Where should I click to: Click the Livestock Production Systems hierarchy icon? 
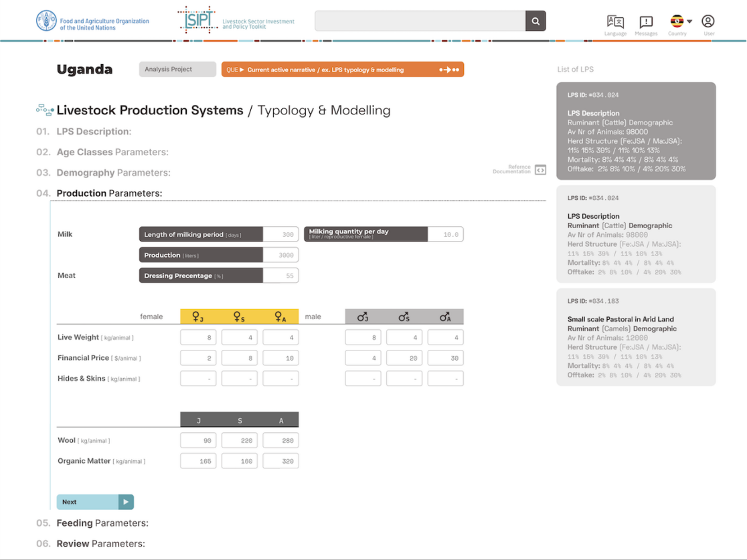[45, 110]
